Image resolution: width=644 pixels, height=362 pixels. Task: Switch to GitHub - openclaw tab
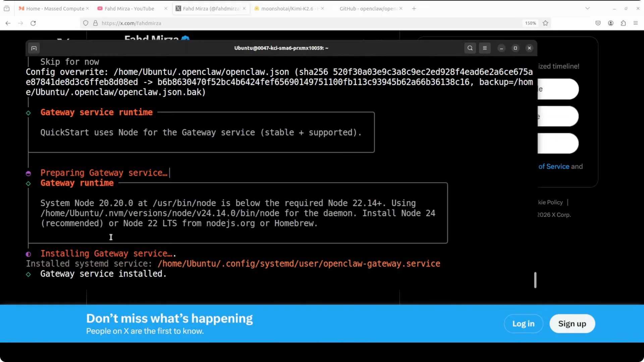point(367,8)
